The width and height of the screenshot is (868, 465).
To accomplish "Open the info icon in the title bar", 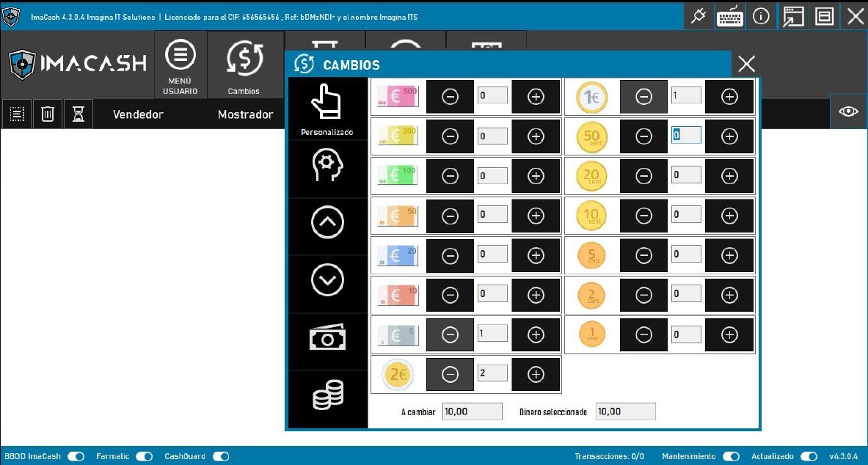I will point(761,16).
